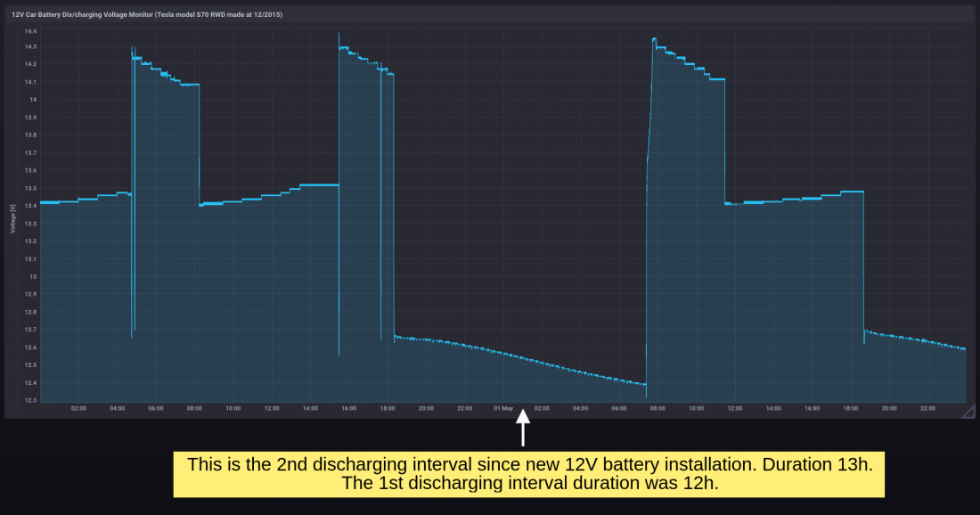Screen dimensions: 980x515
Task: Click the 12.6 label on voltage axis
Action: 30,347
